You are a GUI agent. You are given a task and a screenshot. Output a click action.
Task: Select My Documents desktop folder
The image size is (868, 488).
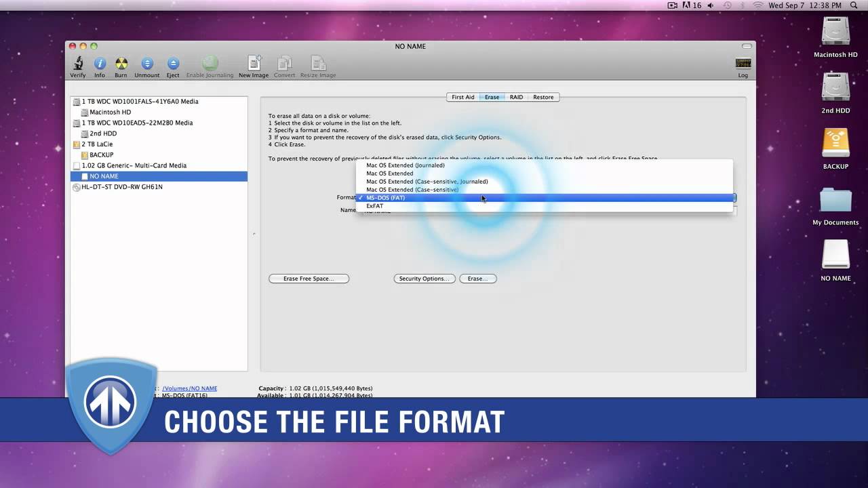click(835, 201)
